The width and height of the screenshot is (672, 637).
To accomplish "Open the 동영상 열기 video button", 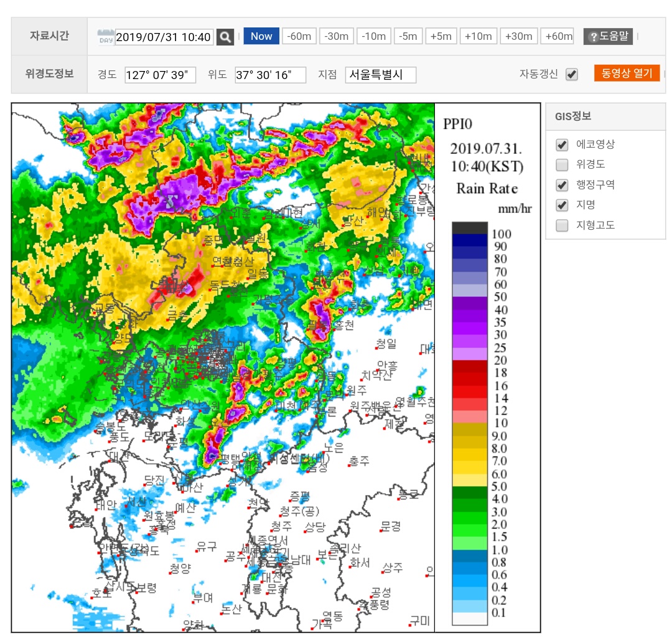I will [x=627, y=73].
